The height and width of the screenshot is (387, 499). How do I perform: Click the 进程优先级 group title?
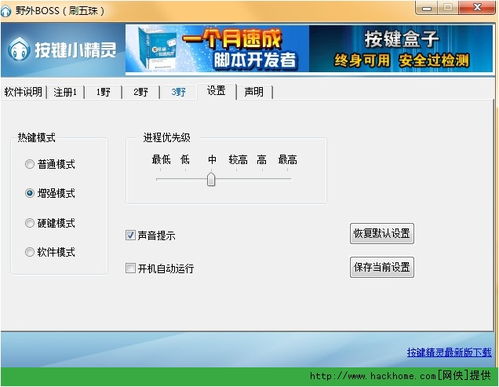click(x=166, y=137)
